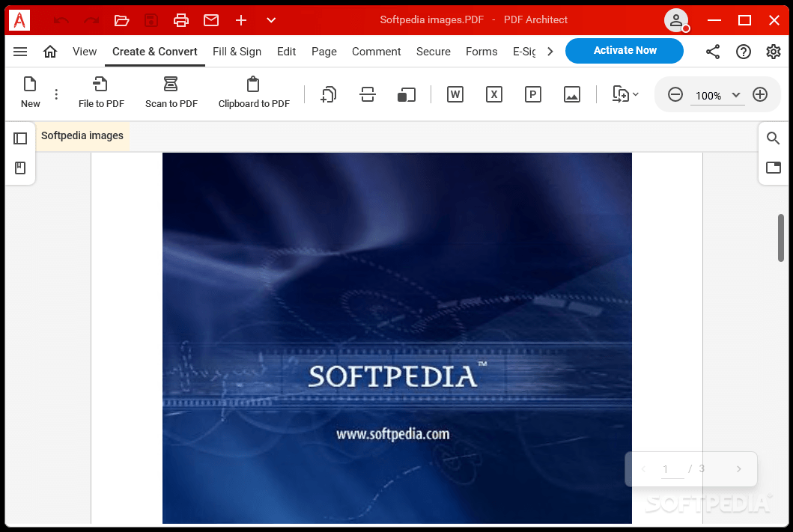Viewport: 793px width, 532px height.
Task: Toggle the left sidebar panel
Action: (20, 138)
